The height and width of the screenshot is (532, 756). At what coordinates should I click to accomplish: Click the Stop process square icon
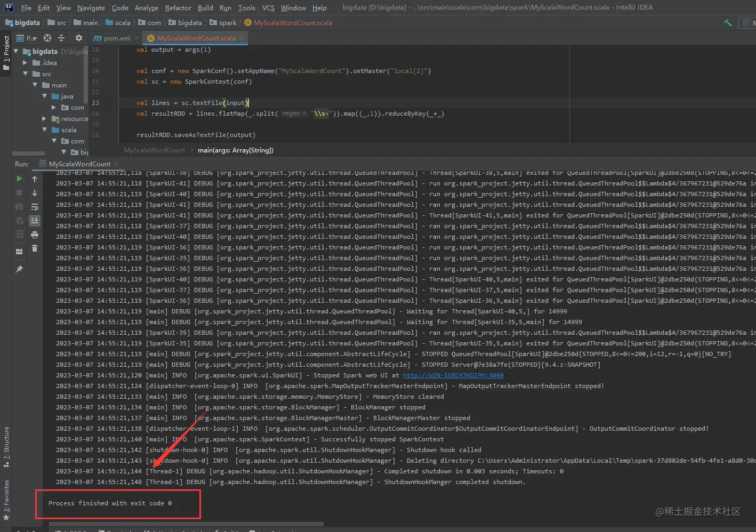click(x=19, y=192)
